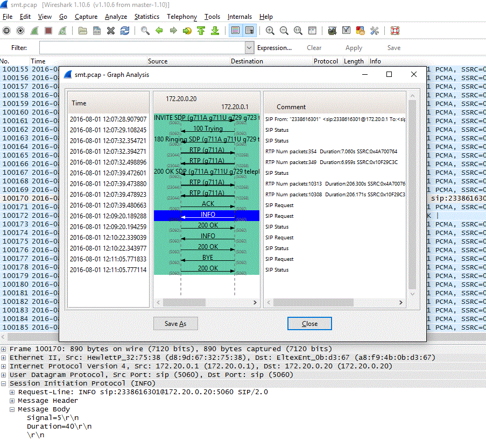The width and height of the screenshot is (486, 448).
Task: Expand Internet Protocol Version 4 row
Action: 3,366
